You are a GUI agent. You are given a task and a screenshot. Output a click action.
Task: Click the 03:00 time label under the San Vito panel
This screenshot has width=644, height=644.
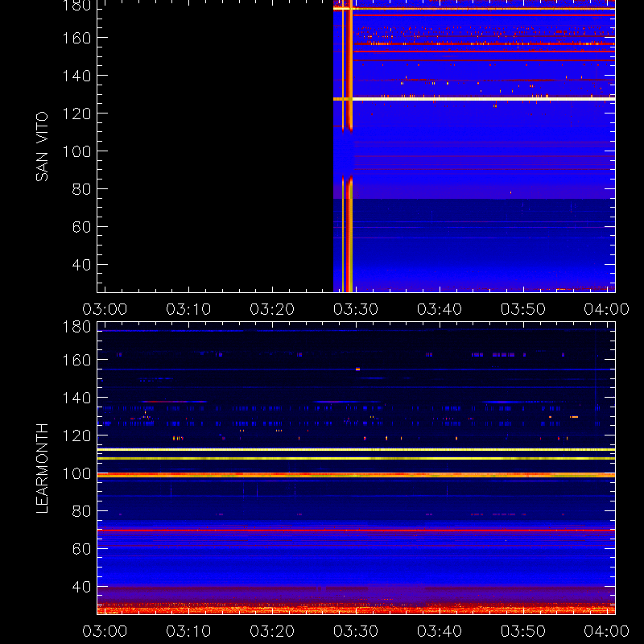pyautogui.click(x=105, y=309)
